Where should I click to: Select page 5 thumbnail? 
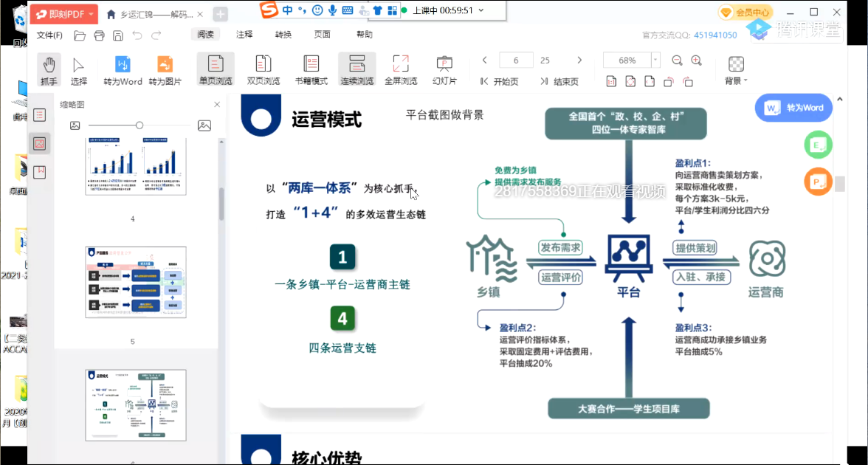(x=136, y=282)
